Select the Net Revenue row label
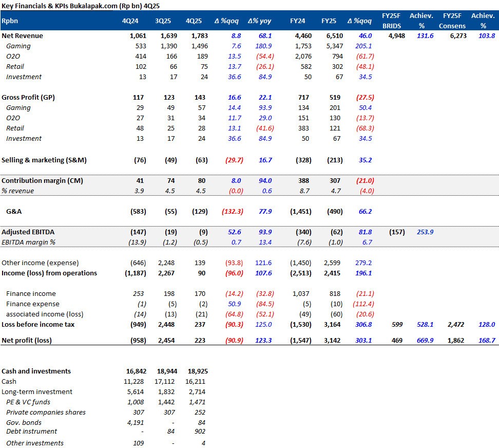Image resolution: width=499 pixels, height=448 pixels. coord(23,36)
